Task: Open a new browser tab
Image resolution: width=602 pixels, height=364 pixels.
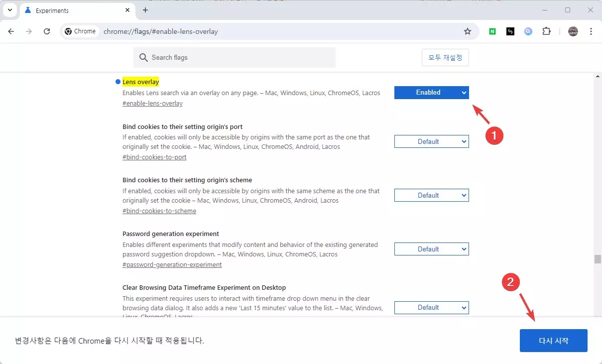Action: pyautogui.click(x=145, y=10)
